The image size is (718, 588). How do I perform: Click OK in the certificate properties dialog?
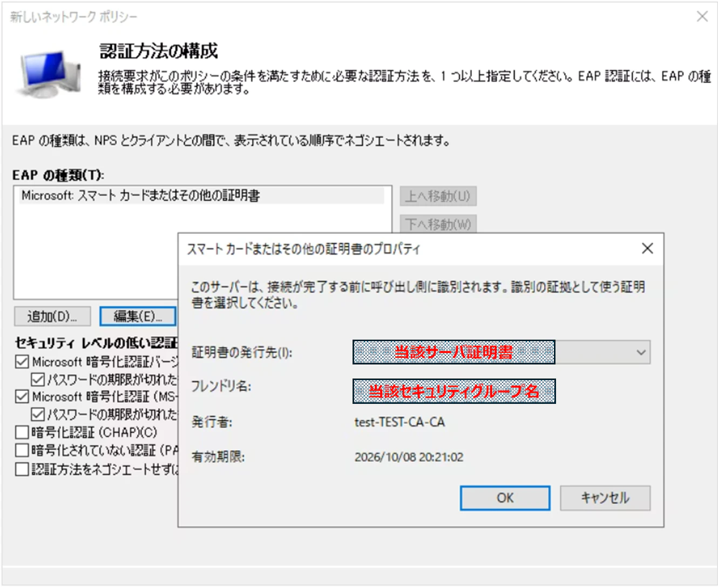pyautogui.click(x=505, y=498)
